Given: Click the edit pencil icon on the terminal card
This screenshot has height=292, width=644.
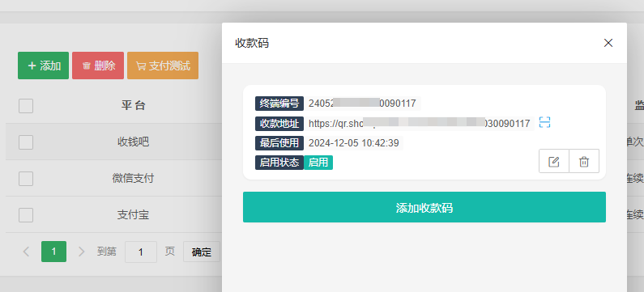Looking at the screenshot, I should [554, 161].
